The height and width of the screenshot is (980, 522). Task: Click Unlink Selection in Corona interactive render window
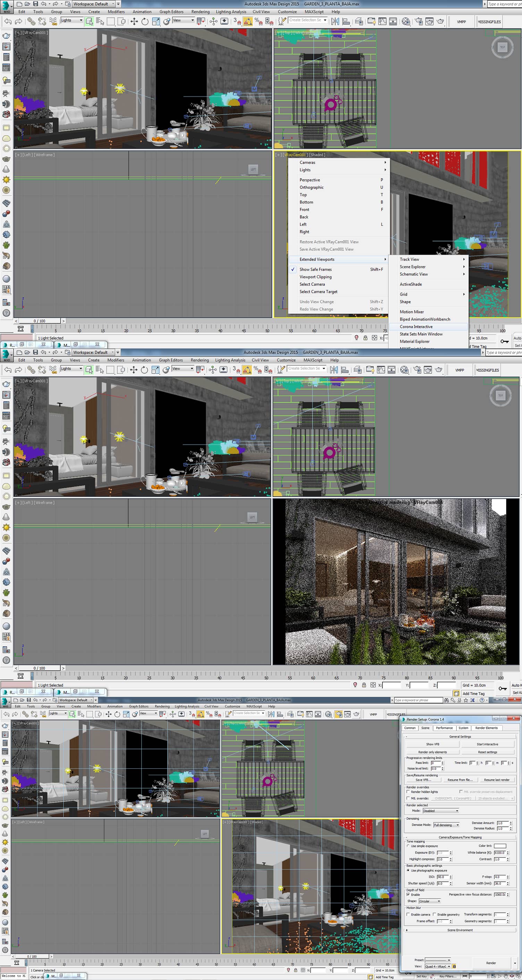42,370
